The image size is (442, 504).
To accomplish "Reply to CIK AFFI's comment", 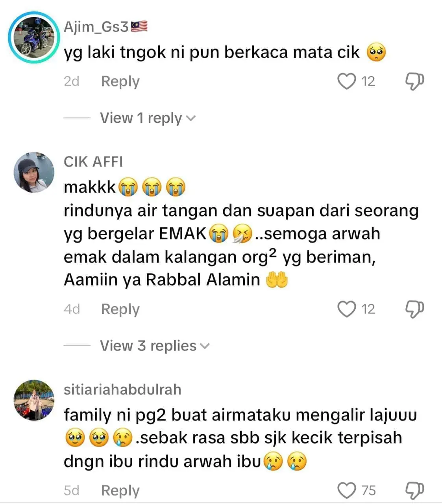I will click(x=120, y=309).
